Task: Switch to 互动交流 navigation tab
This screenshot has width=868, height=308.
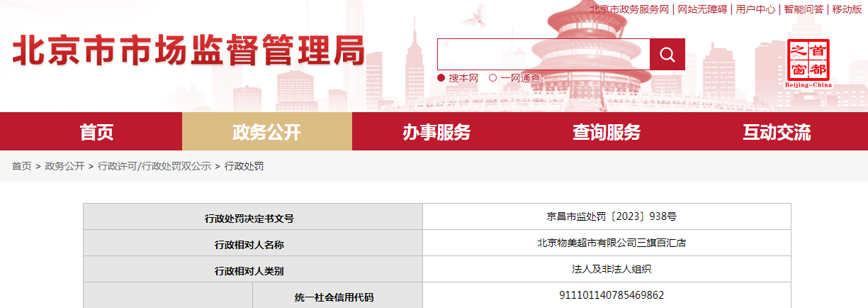Action: pos(777,132)
